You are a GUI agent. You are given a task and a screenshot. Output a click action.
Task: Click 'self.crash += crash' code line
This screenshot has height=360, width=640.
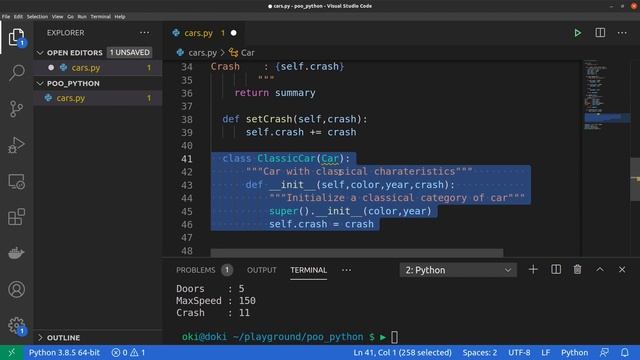(x=301, y=132)
